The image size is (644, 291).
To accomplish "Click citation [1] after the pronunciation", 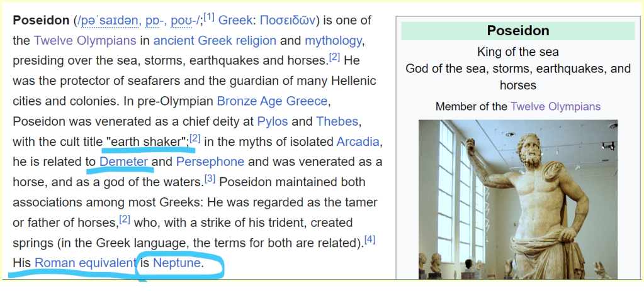I will click(208, 18).
